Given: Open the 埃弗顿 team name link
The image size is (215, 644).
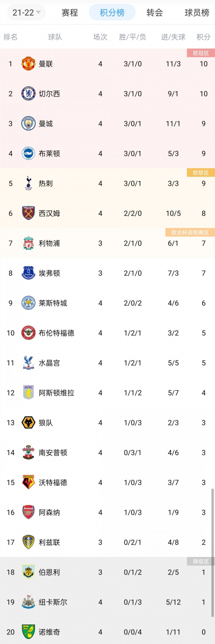Looking at the screenshot, I should click(x=49, y=273).
